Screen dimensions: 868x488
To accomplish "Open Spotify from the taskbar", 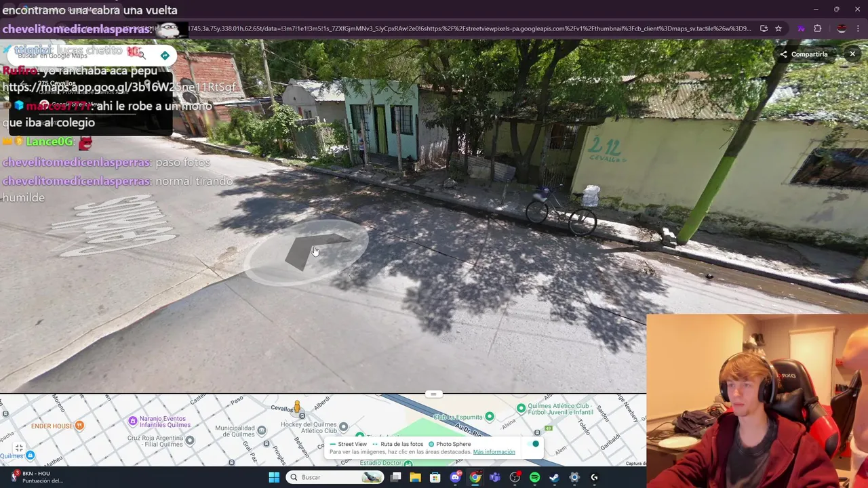I will pyautogui.click(x=534, y=477).
